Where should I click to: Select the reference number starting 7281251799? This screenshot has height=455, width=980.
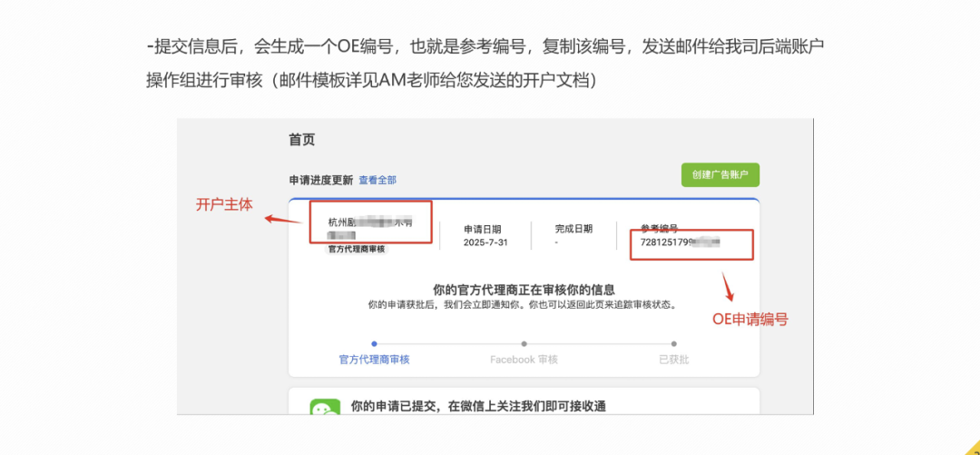click(681, 242)
